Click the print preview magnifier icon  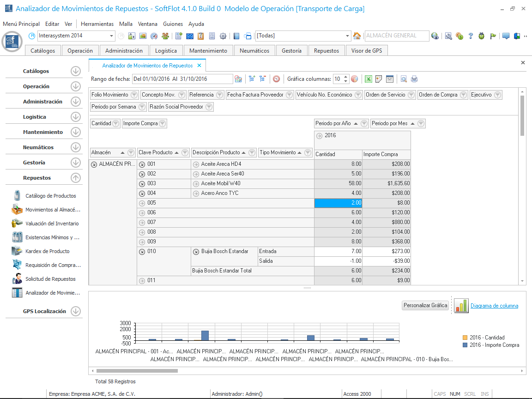pos(404,79)
